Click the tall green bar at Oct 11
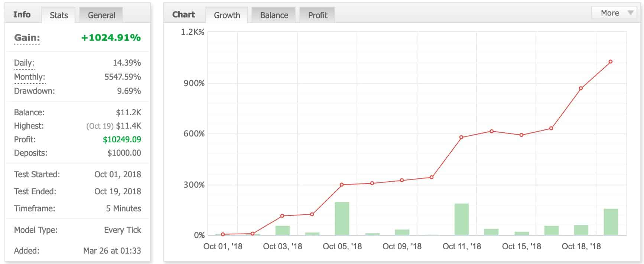Viewport: 644px width, 264px height. click(461, 219)
